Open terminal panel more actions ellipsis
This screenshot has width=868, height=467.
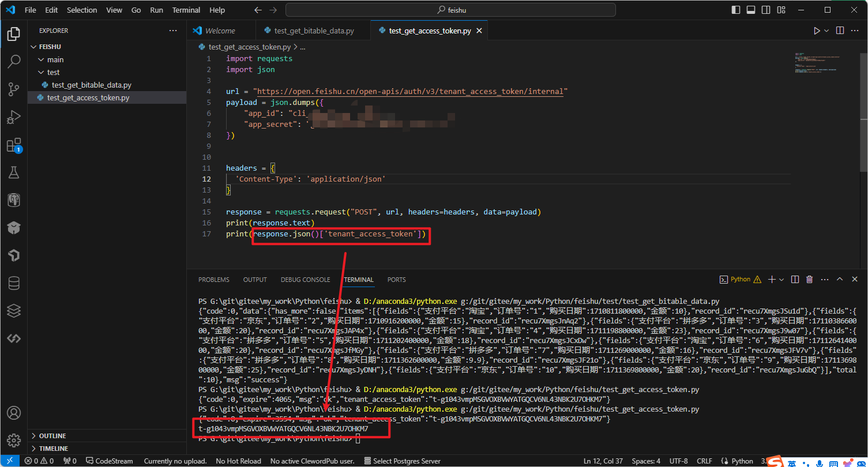(824, 279)
